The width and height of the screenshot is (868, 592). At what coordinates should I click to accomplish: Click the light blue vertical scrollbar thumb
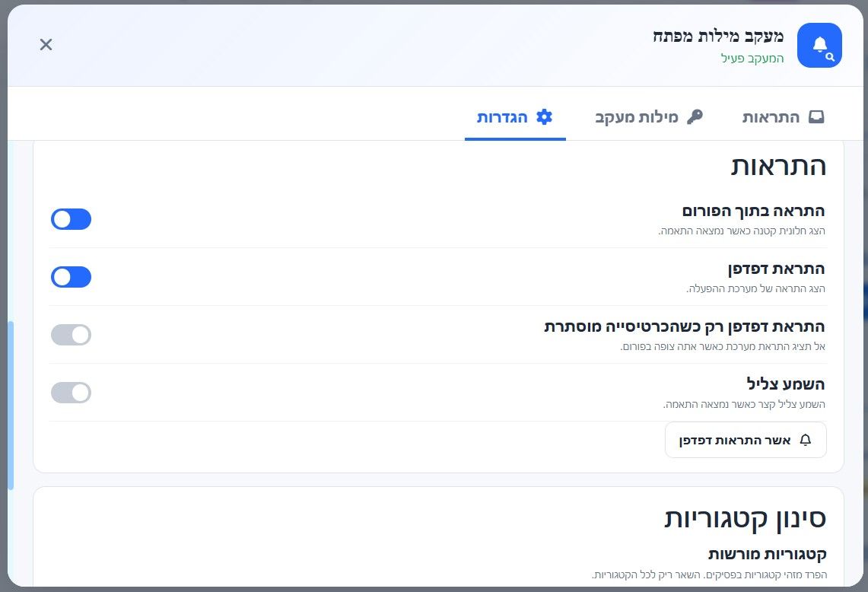tap(11, 406)
